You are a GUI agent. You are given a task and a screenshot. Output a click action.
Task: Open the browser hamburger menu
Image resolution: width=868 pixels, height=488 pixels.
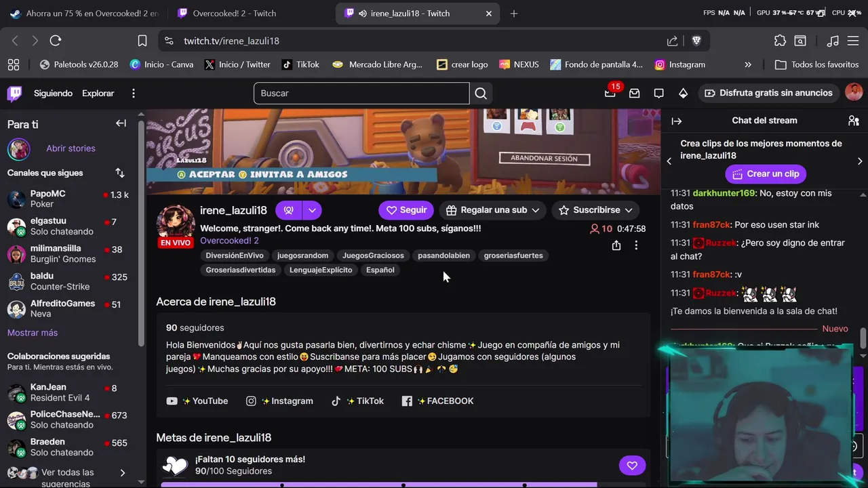click(853, 41)
